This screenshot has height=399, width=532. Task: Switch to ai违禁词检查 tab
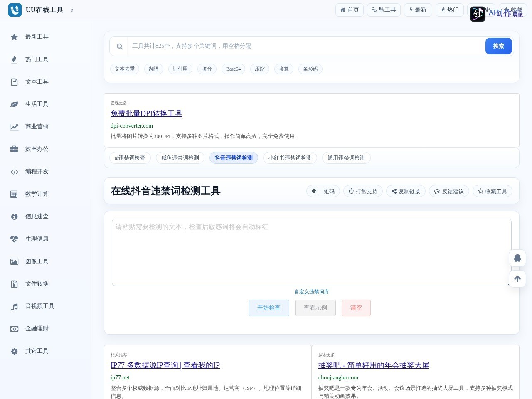click(130, 158)
